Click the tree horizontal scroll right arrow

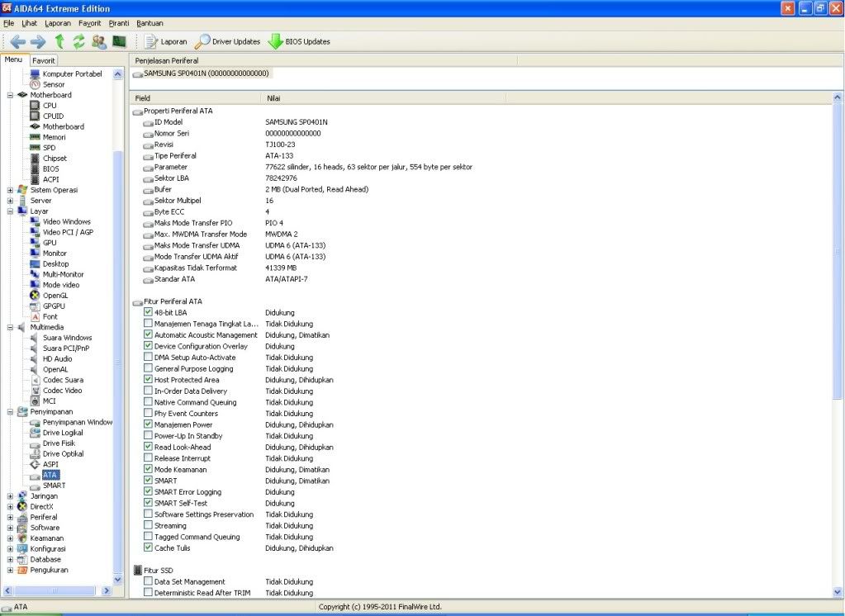point(107,590)
